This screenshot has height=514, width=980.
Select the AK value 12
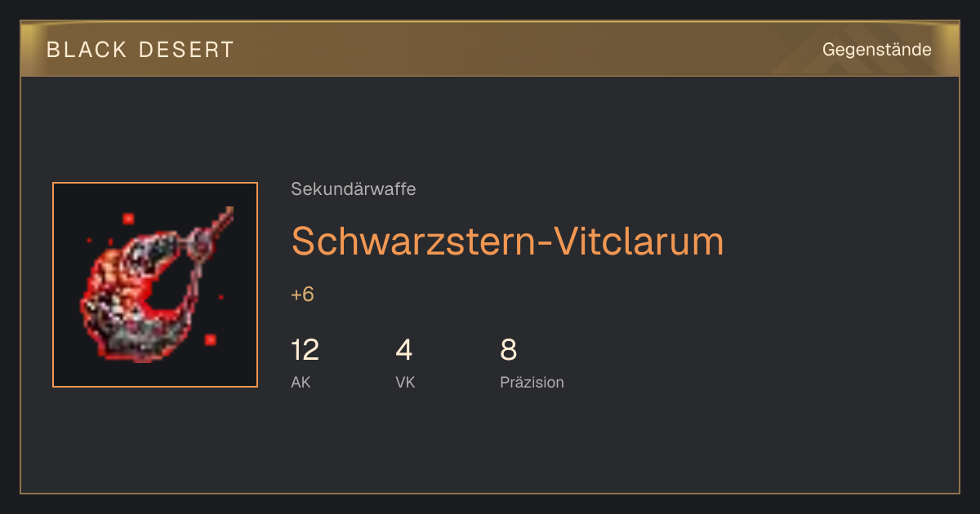tap(305, 350)
